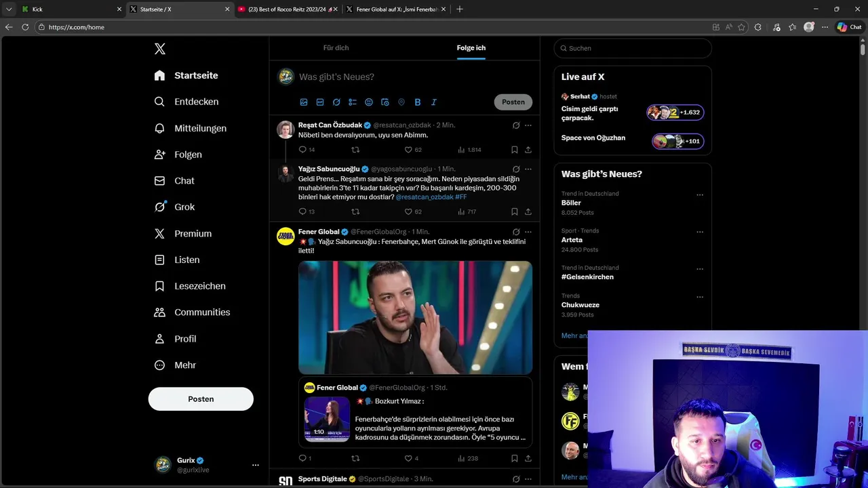Open the Böller trend
This screenshot has height=488, width=868.
pos(571,203)
